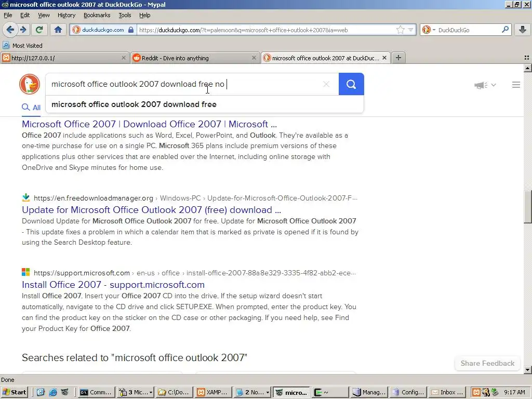Click the magnifier in the browser search box
This screenshot has height=399, width=532.
(x=505, y=30)
